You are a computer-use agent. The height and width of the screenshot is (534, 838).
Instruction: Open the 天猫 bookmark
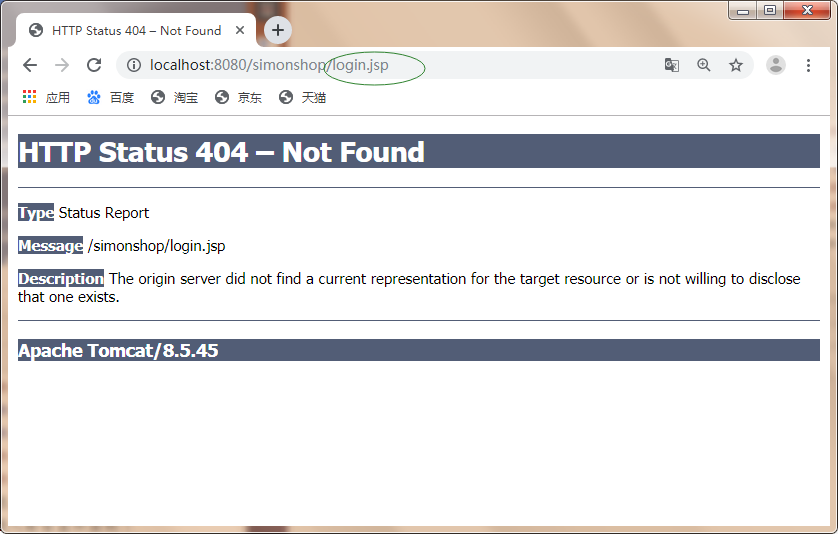click(x=302, y=97)
